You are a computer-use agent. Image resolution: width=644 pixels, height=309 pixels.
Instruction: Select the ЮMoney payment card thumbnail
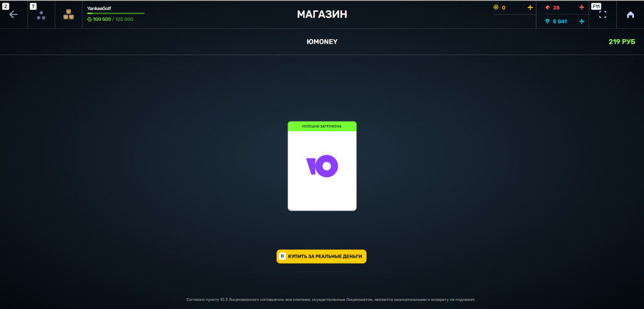322,166
